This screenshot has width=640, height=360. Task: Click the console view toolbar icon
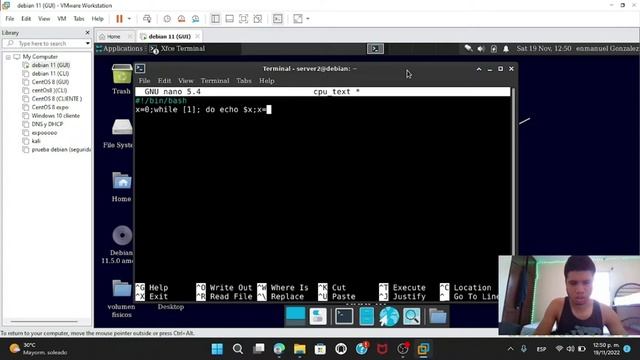pos(278,19)
